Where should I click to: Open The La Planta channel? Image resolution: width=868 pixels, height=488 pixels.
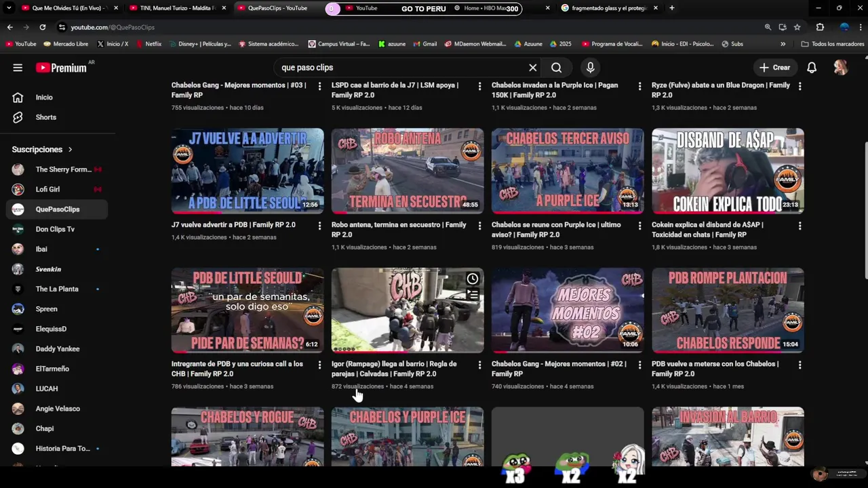click(x=57, y=289)
